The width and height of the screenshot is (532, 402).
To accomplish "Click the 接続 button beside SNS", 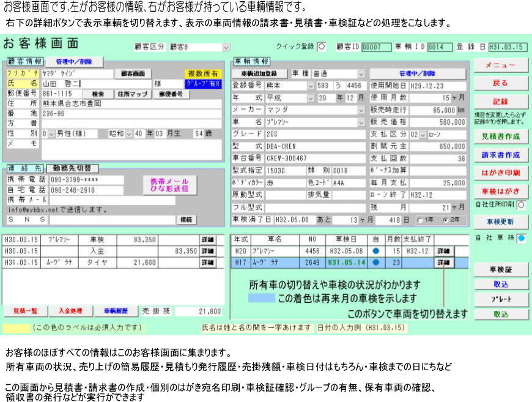I will (187, 220).
